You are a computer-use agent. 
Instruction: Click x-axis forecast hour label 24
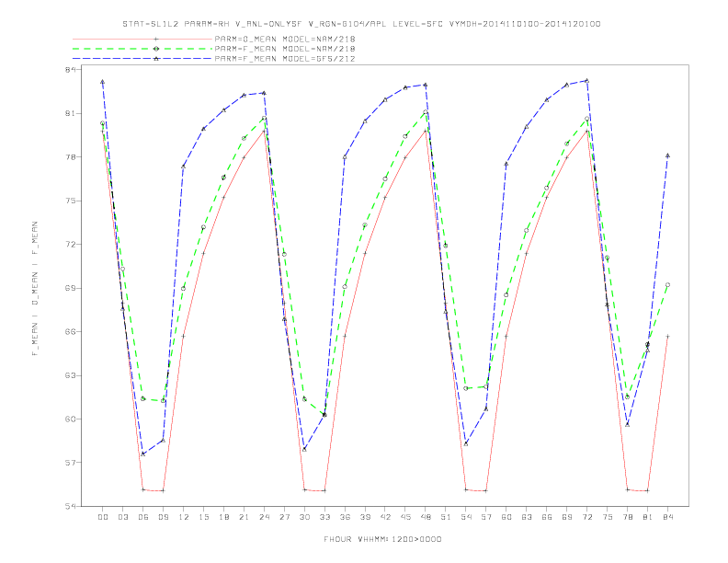[264, 517]
